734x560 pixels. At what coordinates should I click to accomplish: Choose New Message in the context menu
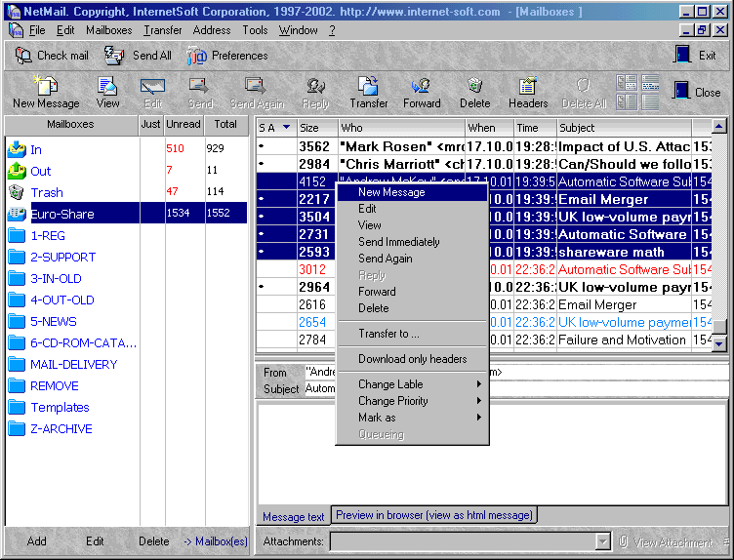click(413, 192)
